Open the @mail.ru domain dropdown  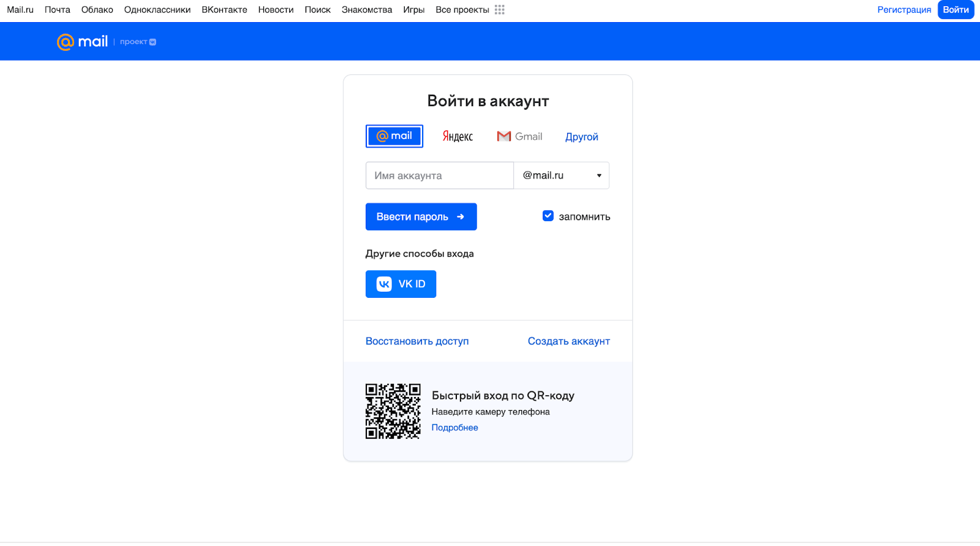point(561,175)
